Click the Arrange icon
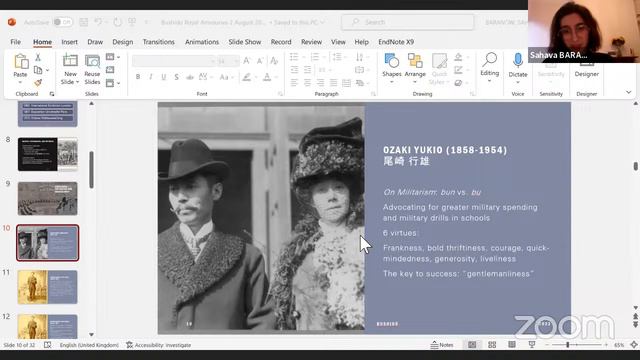This screenshot has height=360, width=640. pos(415,61)
